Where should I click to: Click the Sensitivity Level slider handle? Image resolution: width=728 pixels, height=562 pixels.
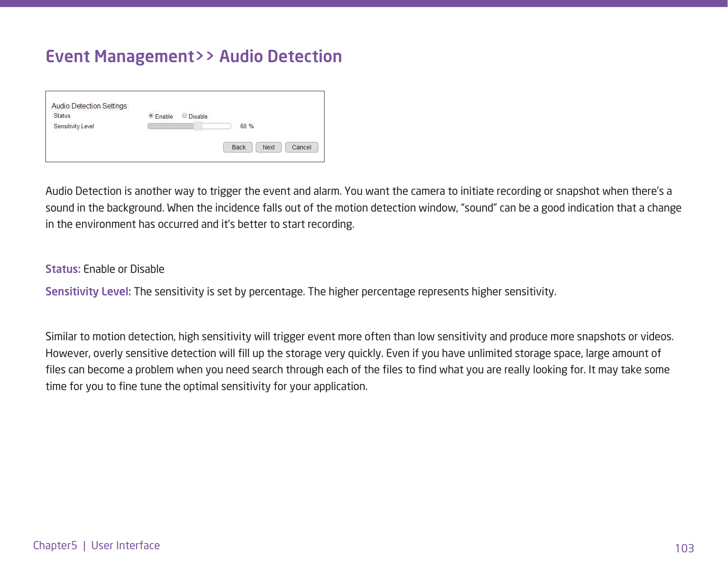pyautogui.click(x=198, y=126)
